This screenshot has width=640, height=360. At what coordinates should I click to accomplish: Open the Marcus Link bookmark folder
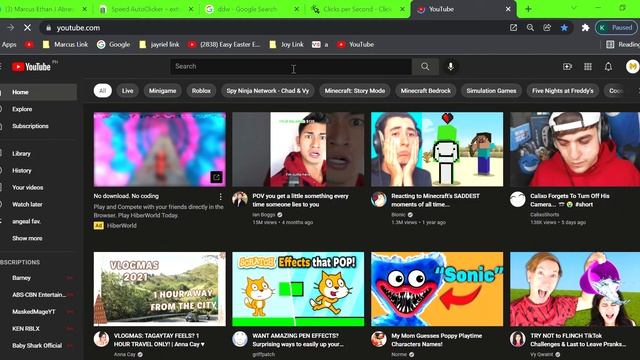pyautogui.click(x=65, y=44)
